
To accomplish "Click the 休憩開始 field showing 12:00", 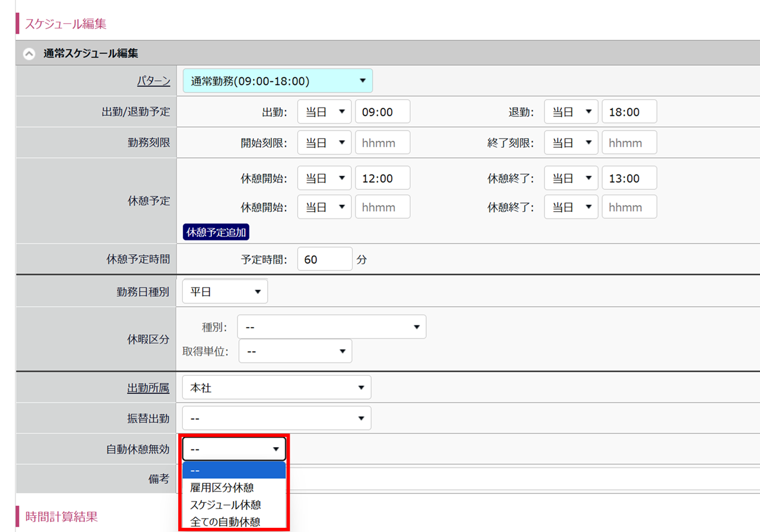I will coord(382,178).
